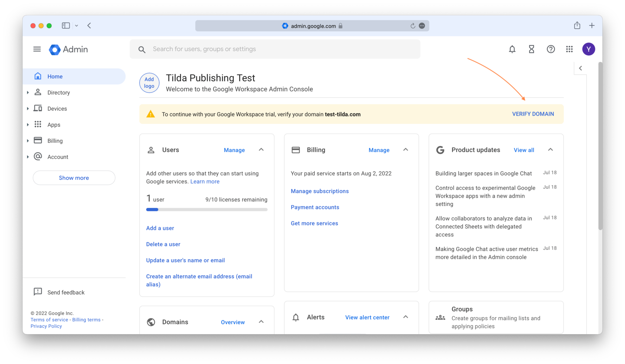Click Show more in sidebar
Viewport: 625px width, 364px height.
tap(74, 178)
